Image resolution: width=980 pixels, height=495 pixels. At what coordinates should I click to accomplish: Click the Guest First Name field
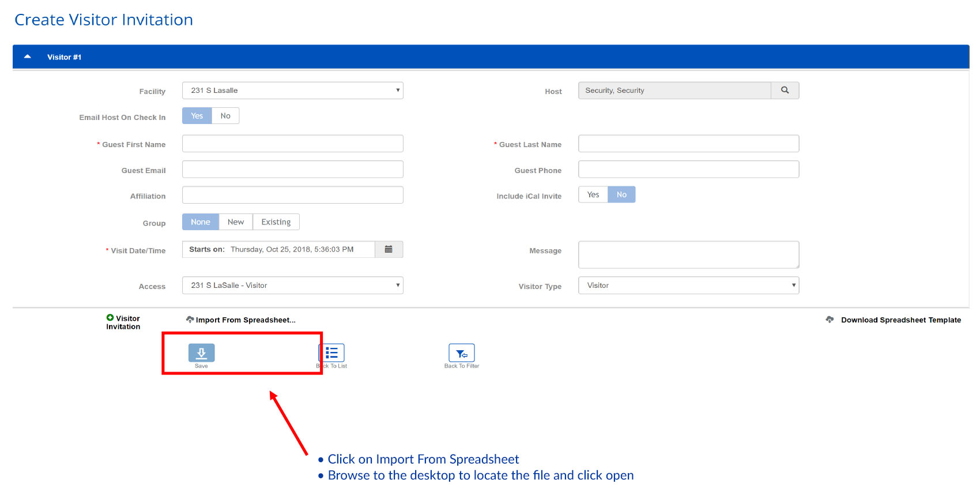[x=292, y=144]
